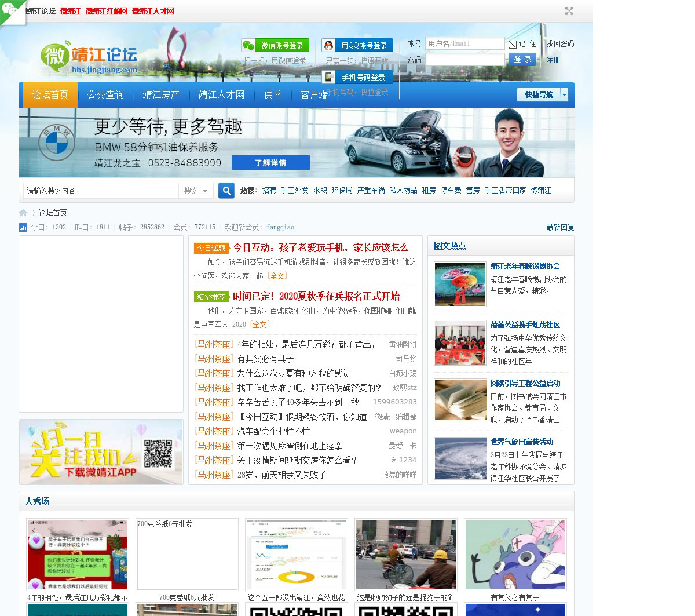
Task: Open thread 汽车配套企业忙不忙
Action: click(273, 431)
